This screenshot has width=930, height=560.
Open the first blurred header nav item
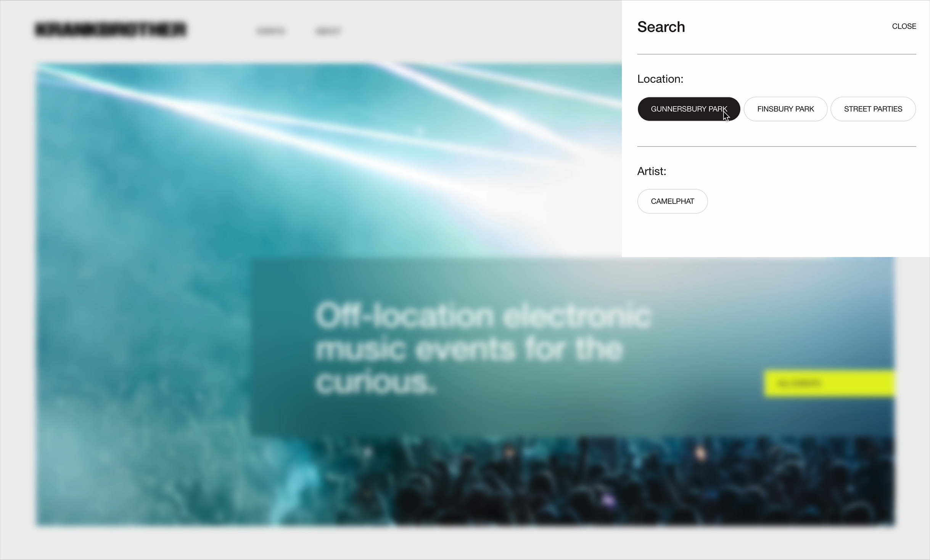point(271,31)
